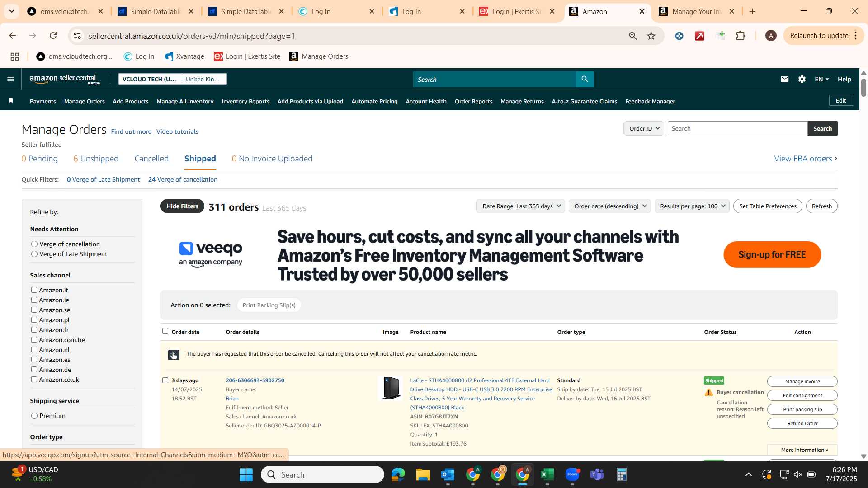Viewport: 868px width, 488px height.
Task: Reload the page with browser refresh icon
Action: 53,36
